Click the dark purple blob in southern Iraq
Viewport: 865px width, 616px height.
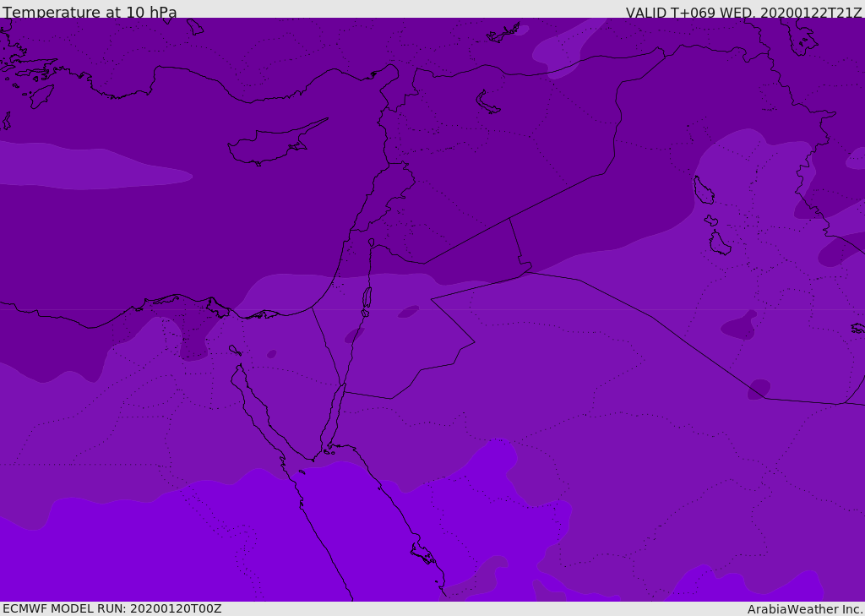click(x=739, y=325)
